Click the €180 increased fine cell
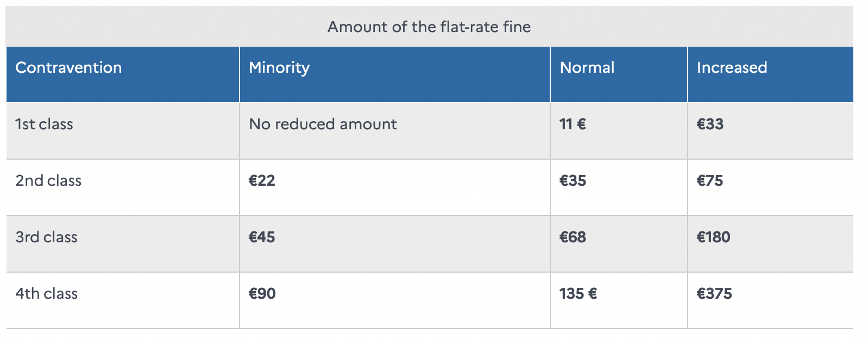Viewport: 868px width, 340px height. (x=713, y=237)
